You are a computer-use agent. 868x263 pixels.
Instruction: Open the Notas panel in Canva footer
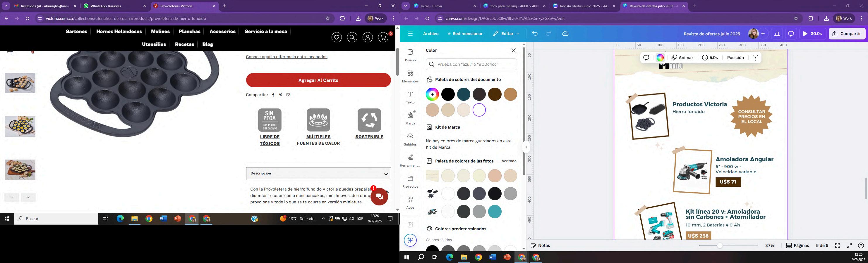(541, 245)
